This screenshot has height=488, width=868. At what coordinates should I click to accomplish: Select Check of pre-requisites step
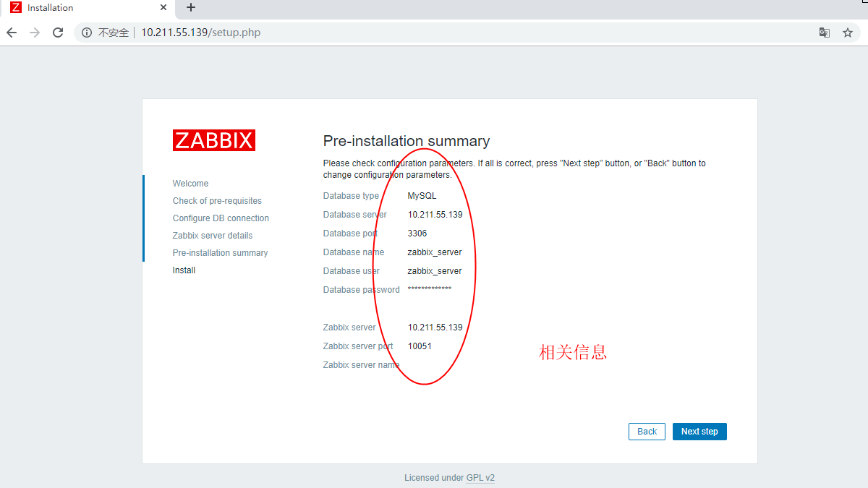(217, 201)
